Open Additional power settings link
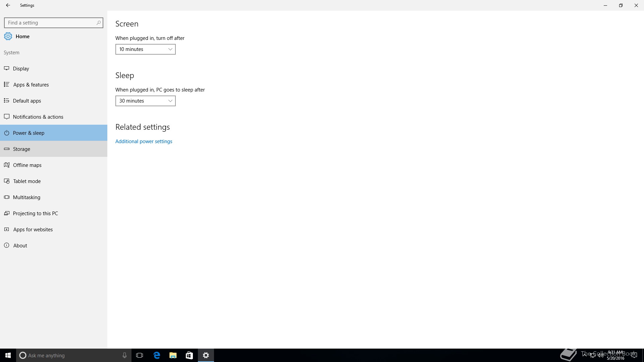This screenshot has height=362, width=644. coord(144,141)
